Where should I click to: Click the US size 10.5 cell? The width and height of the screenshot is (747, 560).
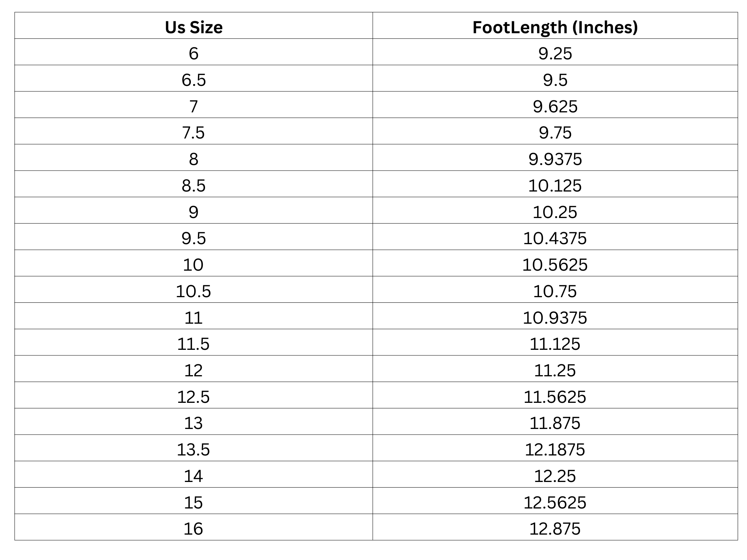point(193,290)
